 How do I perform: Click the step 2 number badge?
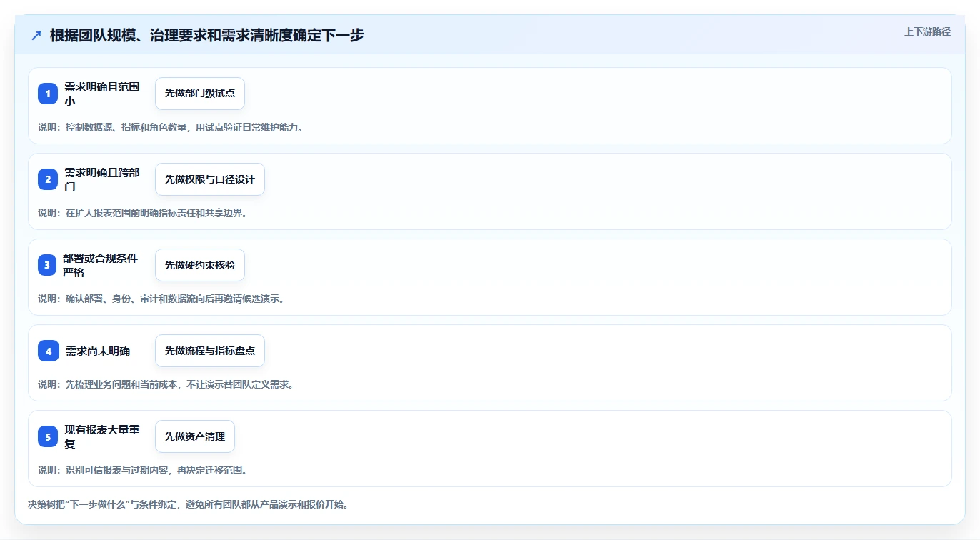tap(48, 179)
